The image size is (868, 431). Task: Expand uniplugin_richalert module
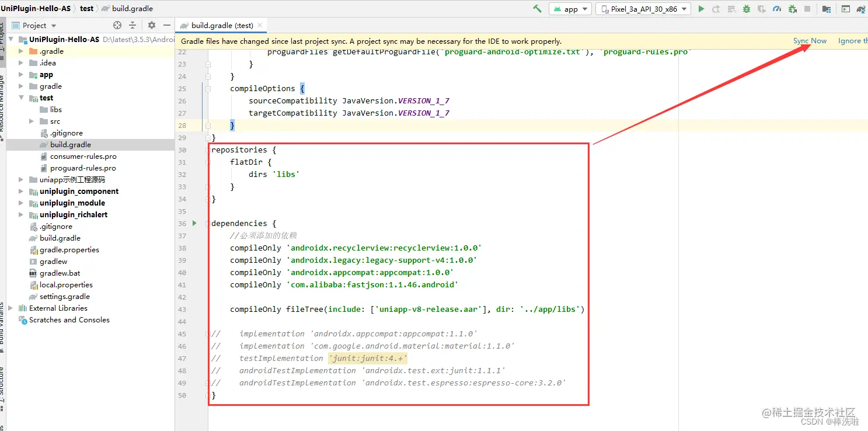[21, 215]
